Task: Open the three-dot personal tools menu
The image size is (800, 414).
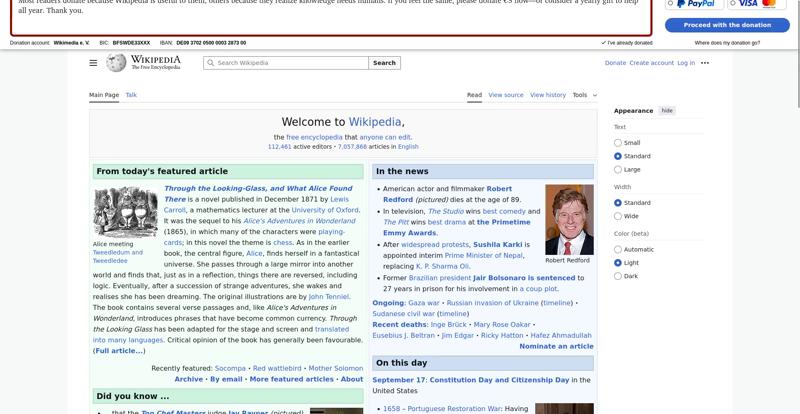Action: click(705, 63)
